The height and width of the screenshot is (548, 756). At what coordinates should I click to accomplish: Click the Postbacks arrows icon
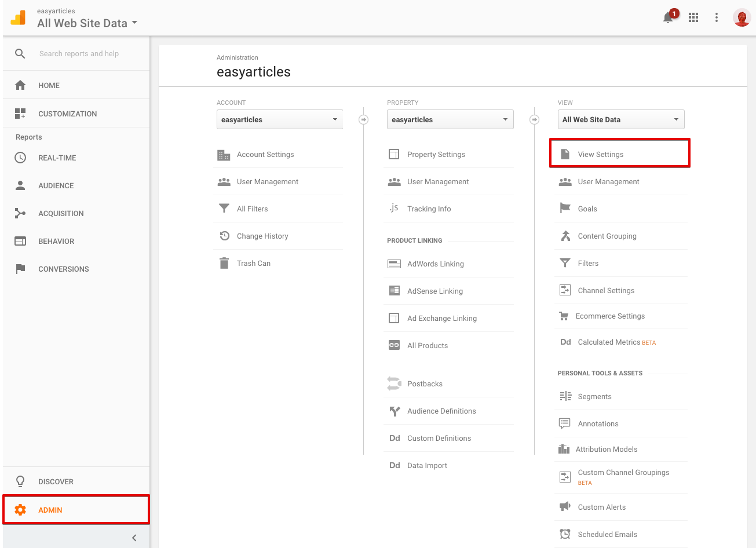point(394,383)
